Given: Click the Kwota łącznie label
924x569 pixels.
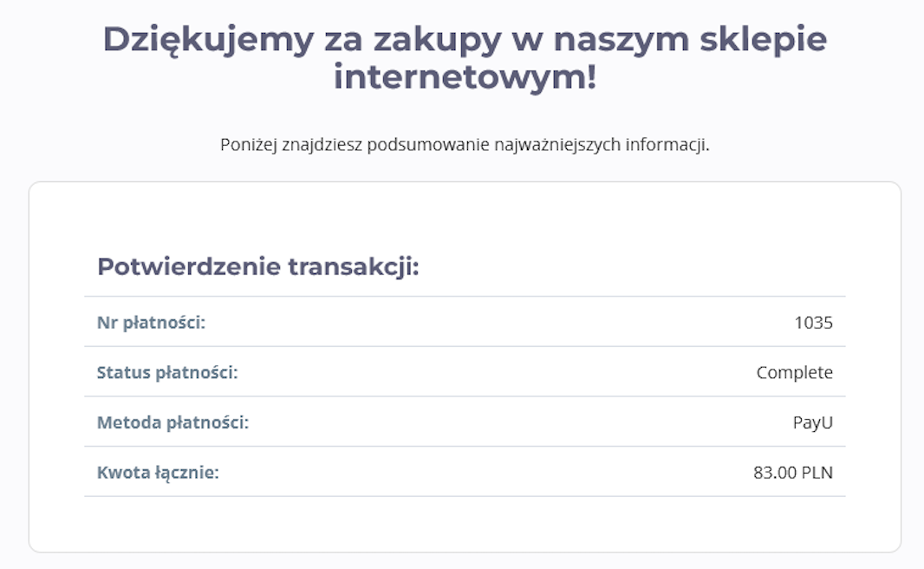Looking at the screenshot, I should tap(158, 473).
